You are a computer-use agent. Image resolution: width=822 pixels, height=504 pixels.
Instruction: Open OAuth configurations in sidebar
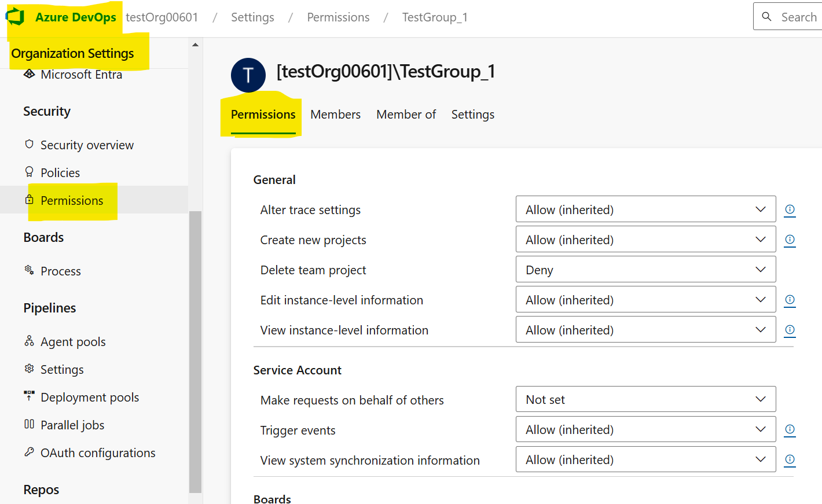pyautogui.click(x=98, y=453)
